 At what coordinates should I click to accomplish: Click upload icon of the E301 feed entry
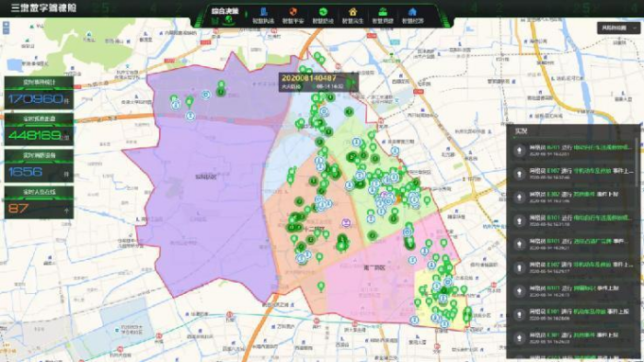[520, 338]
